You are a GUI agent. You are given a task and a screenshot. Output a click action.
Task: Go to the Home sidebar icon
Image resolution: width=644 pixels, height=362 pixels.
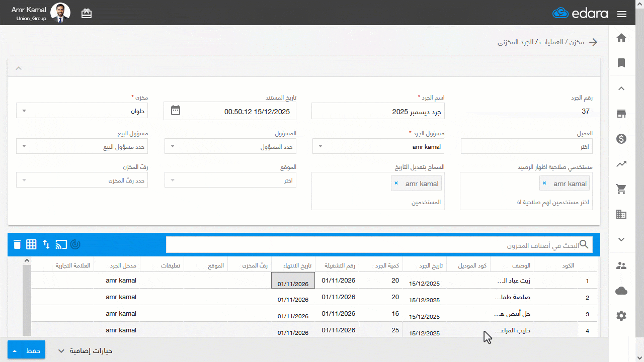pos(621,38)
